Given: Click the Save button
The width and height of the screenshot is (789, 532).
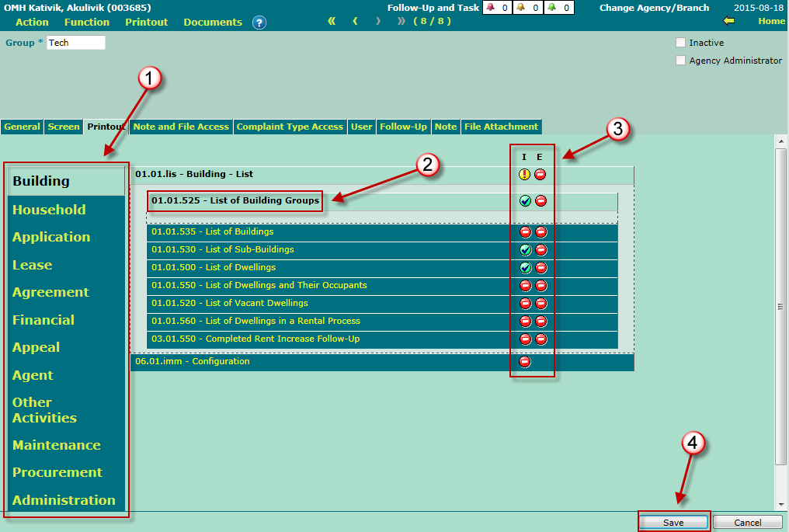Looking at the screenshot, I should (x=673, y=523).
